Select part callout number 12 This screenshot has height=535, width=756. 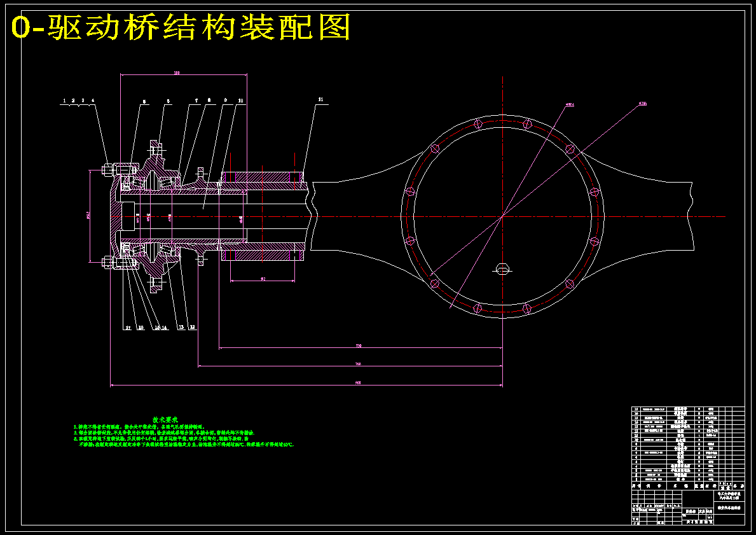(193, 327)
